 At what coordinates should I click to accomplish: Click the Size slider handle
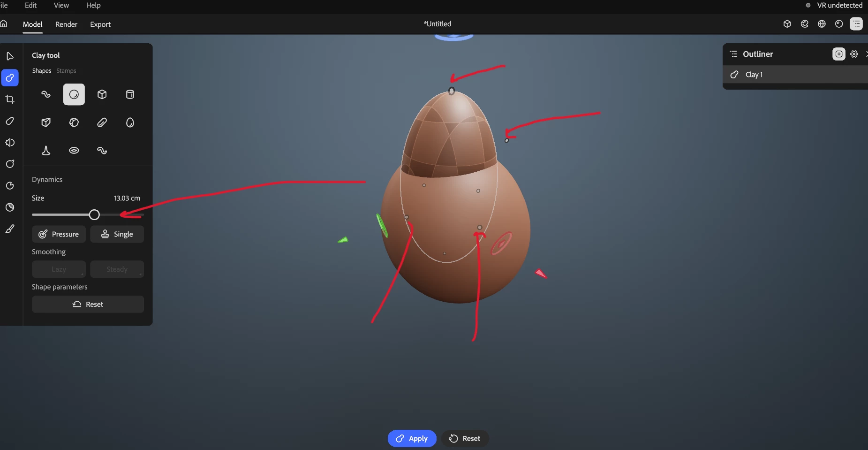(x=94, y=215)
